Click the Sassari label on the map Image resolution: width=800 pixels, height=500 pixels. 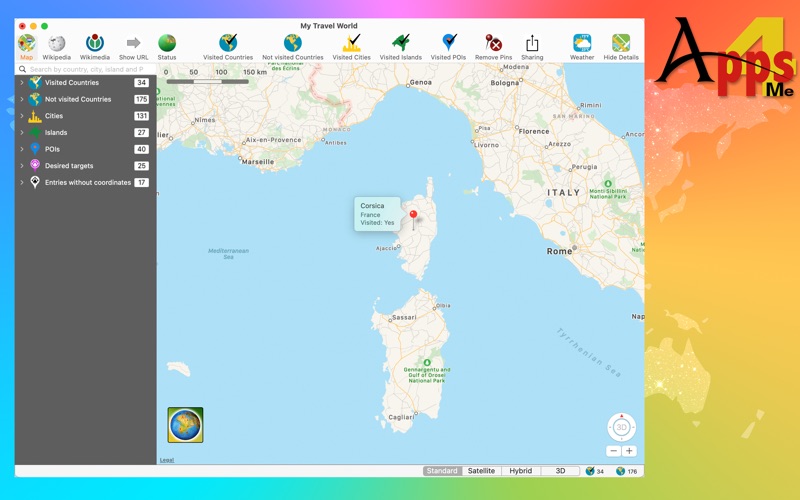405,317
